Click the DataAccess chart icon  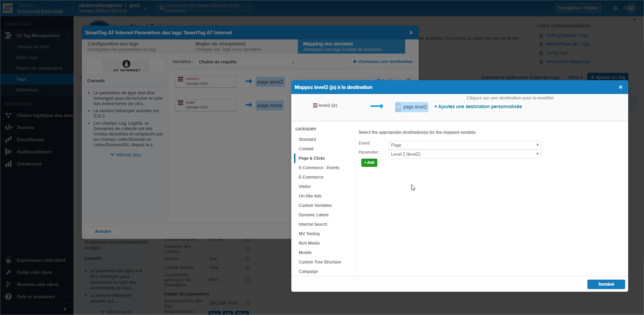(8, 164)
